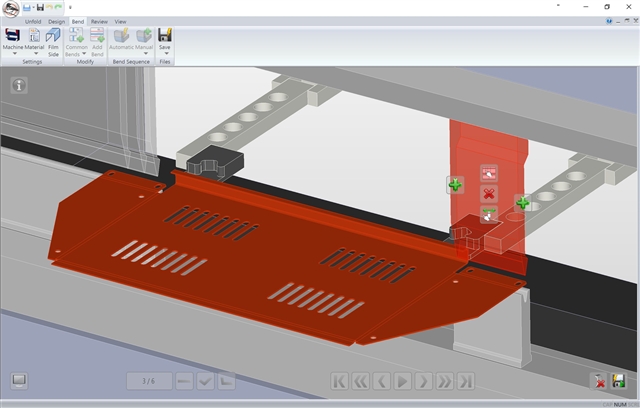
Task: Open the Review ribbon tab
Action: coord(99,20)
